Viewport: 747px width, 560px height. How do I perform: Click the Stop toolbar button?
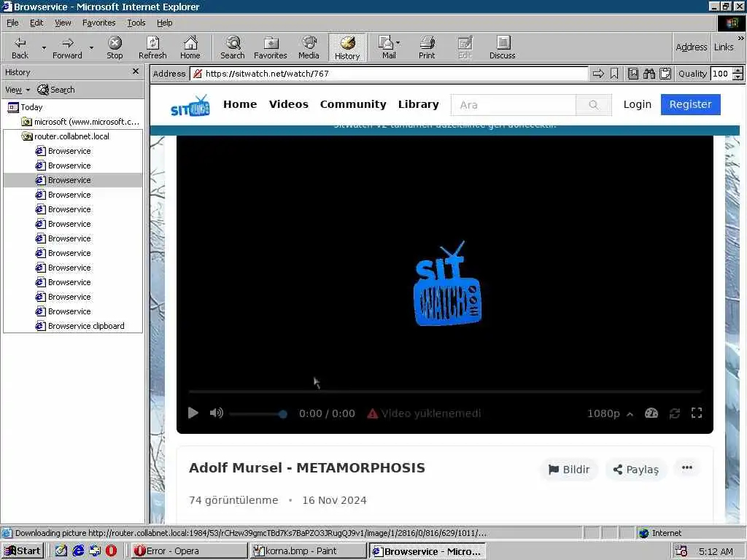pyautogui.click(x=115, y=47)
